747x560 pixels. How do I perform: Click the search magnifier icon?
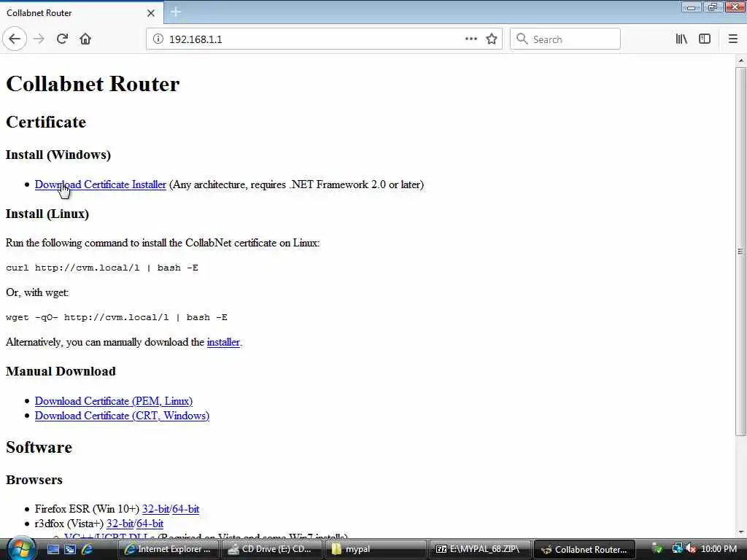522,39
